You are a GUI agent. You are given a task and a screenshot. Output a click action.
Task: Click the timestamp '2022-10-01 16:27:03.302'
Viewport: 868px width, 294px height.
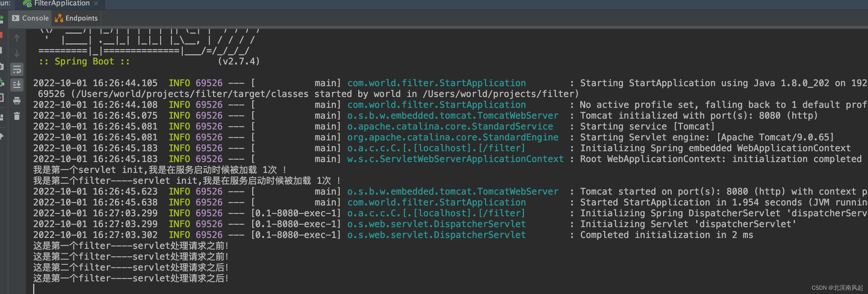tap(95, 235)
